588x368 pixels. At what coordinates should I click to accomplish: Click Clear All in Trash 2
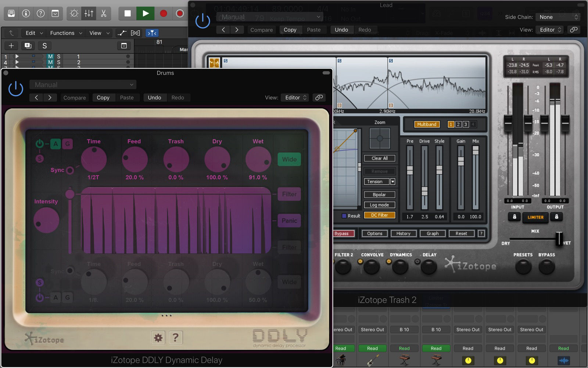[x=380, y=158]
